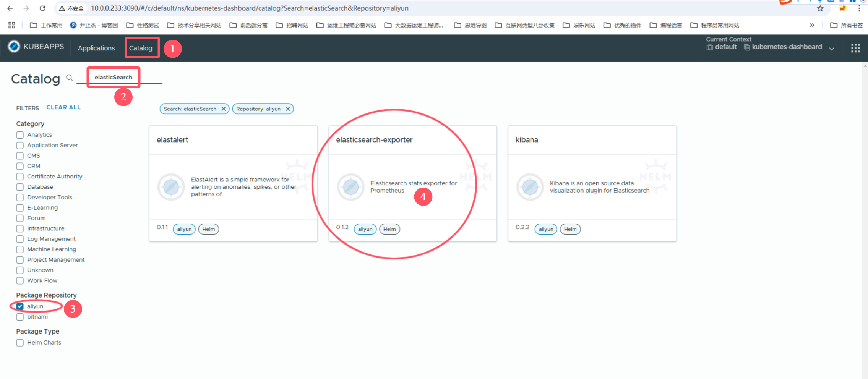The image size is (868, 379).
Task: Check the Unknown category
Action: pos(20,270)
